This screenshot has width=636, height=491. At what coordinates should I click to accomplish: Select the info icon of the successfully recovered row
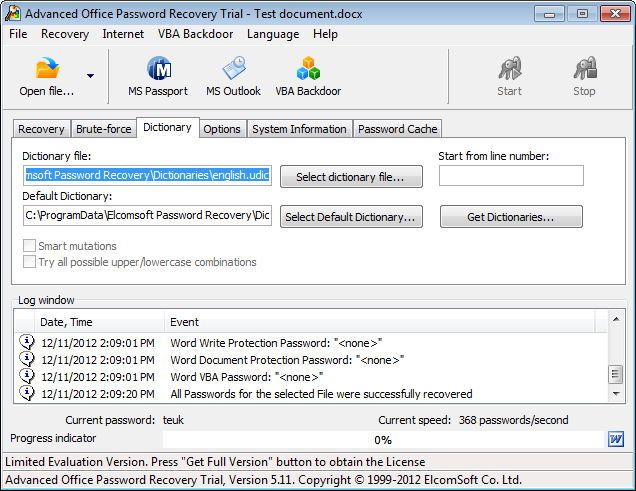[27, 393]
